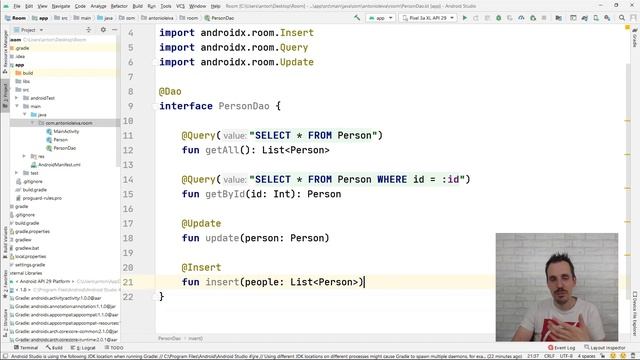The image size is (640, 360).
Task: Select proguard-rules.pro file
Action: coord(42,198)
